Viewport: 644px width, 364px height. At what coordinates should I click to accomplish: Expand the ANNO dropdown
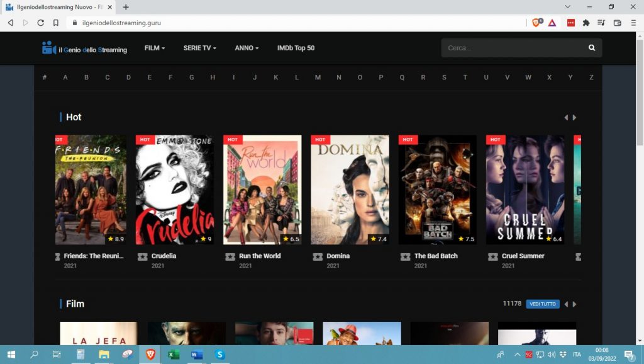[246, 48]
